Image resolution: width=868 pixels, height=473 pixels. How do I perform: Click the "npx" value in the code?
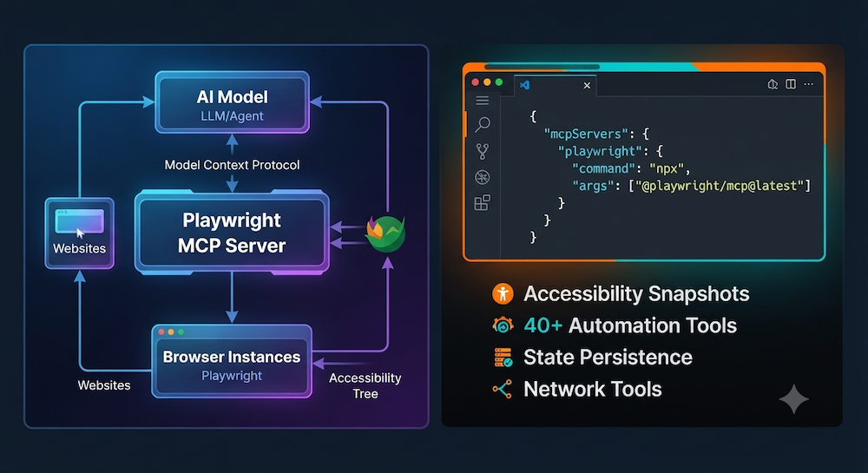pos(667,168)
